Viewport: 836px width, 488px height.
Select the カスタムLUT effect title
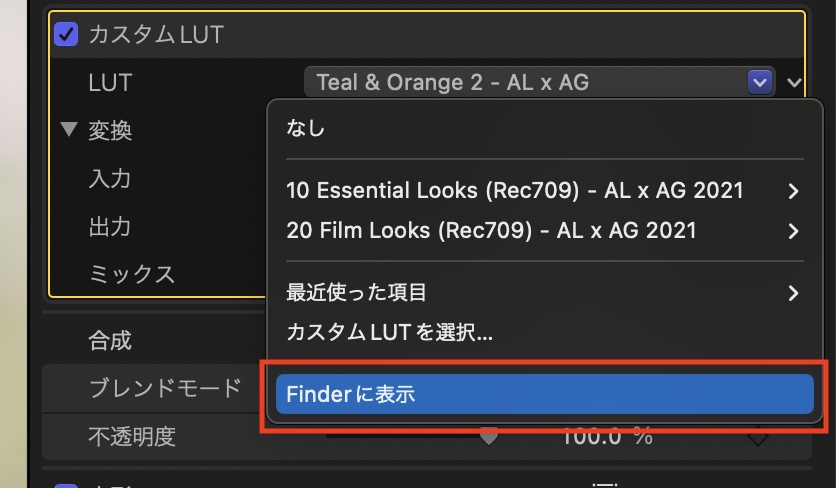[156, 36]
